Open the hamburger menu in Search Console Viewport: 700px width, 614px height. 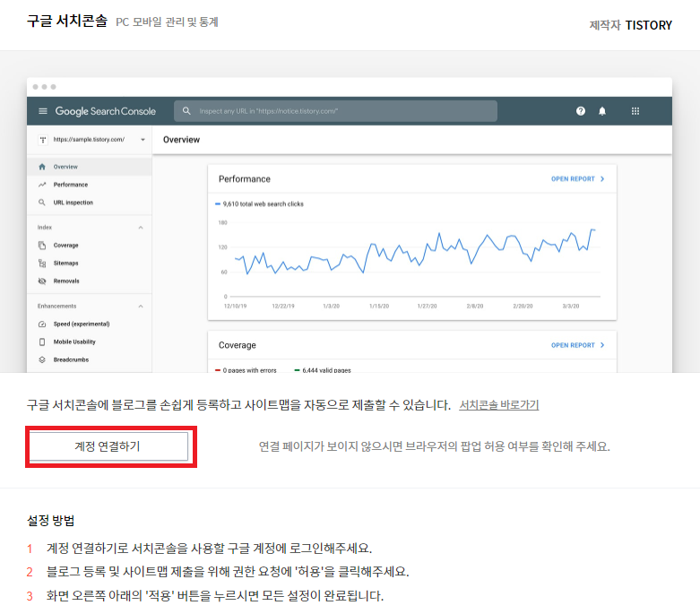pos(43,111)
